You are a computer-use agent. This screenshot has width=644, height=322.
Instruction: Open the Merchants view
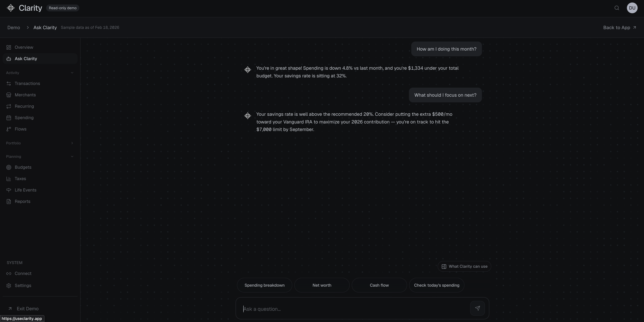[25, 95]
